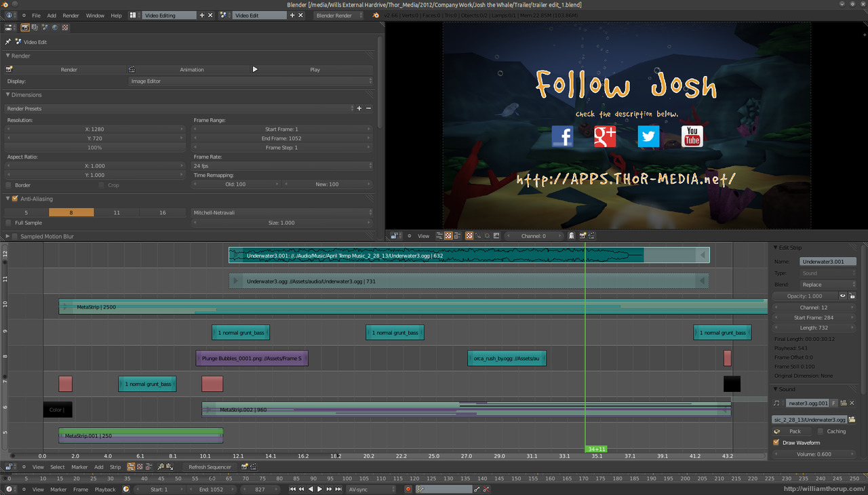
Task: Click the sequencer OpenGL render animation clapper icon
Action: [x=254, y=467]
